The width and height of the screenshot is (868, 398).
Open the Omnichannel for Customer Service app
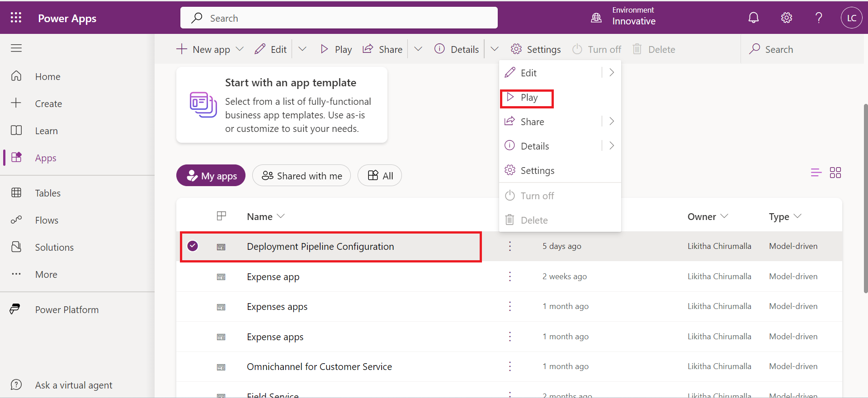click(319, 367)
